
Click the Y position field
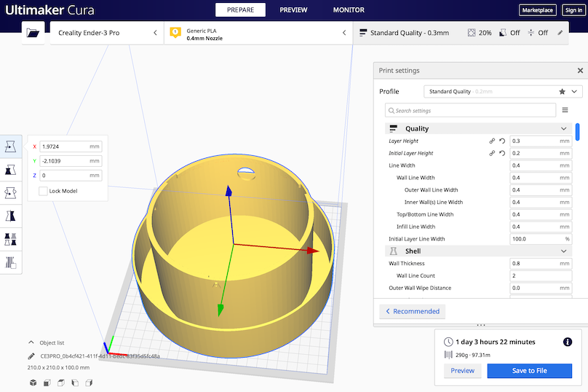(71, 161)
